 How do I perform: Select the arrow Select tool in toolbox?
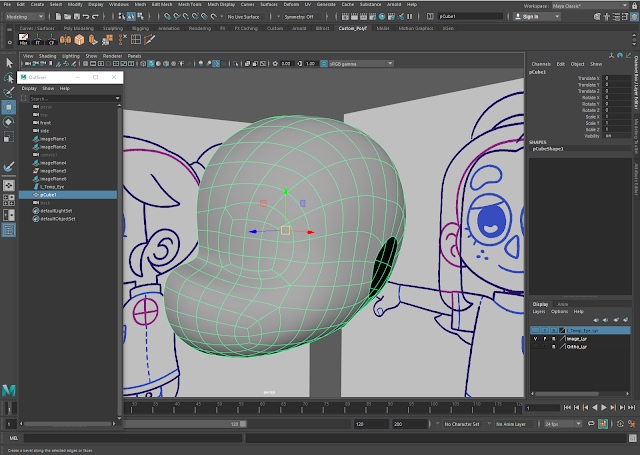(9, 62)
